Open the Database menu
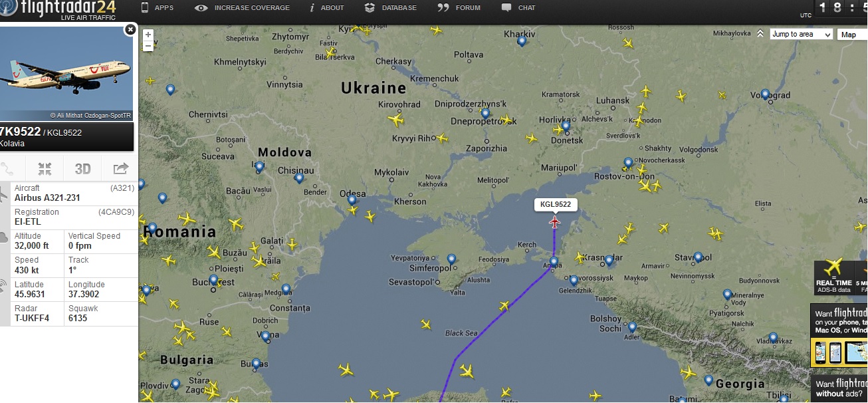This screenshot has width=868, height=403. point(391,8)
